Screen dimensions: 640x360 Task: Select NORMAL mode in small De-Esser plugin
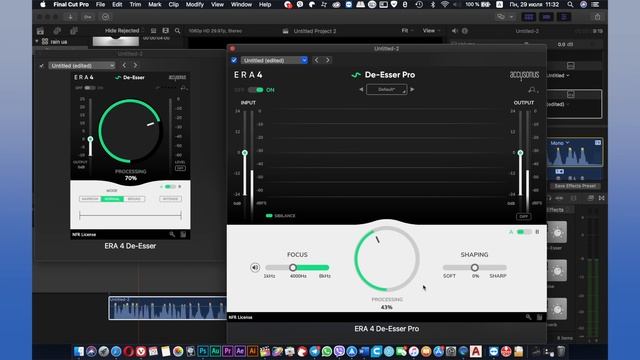(x=112, y=199)
